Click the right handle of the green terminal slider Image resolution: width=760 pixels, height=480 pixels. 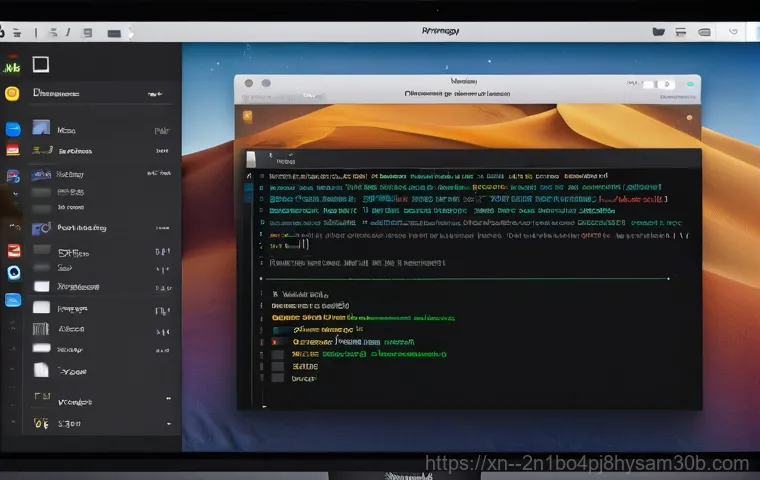click(668, 279)
